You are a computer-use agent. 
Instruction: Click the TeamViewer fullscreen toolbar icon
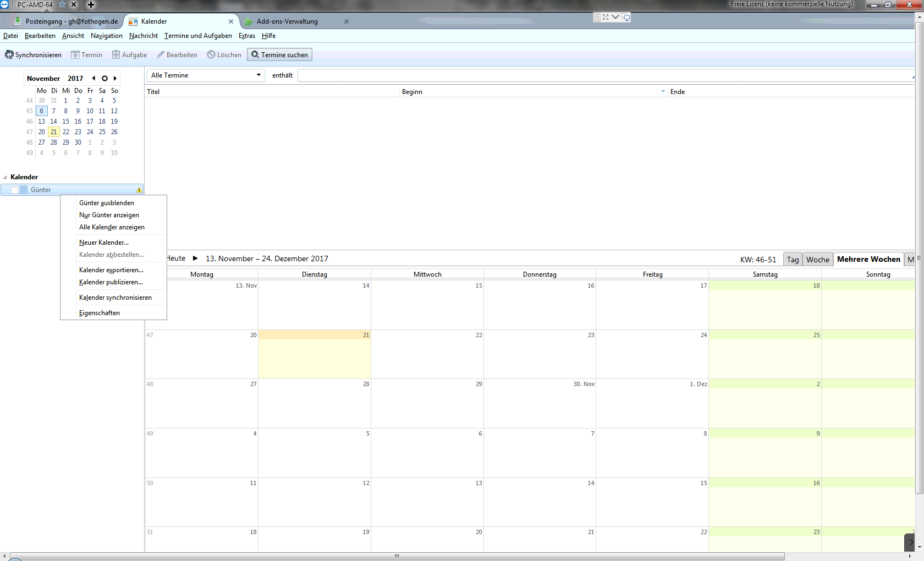click(605, 17)
